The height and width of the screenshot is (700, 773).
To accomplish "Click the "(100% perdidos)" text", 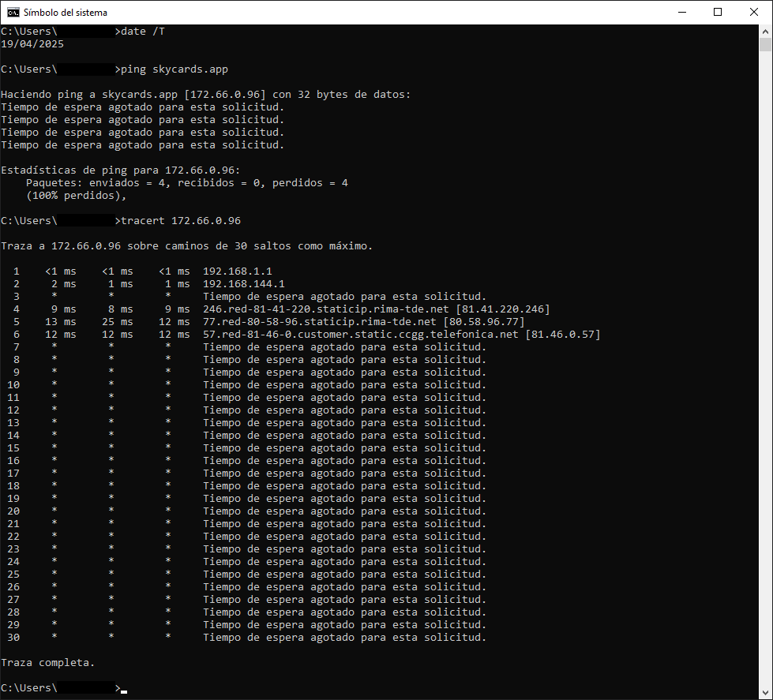I will point(76,196).
